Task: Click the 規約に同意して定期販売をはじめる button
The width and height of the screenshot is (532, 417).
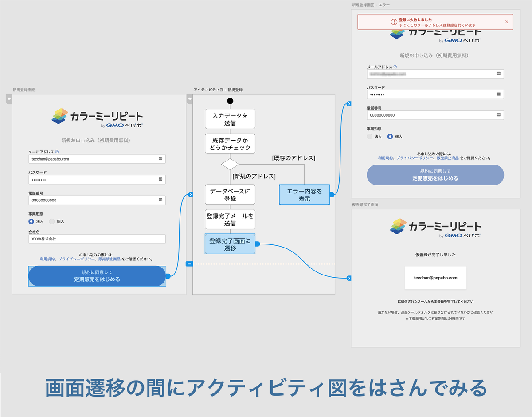Action: [x=97, y=276]
